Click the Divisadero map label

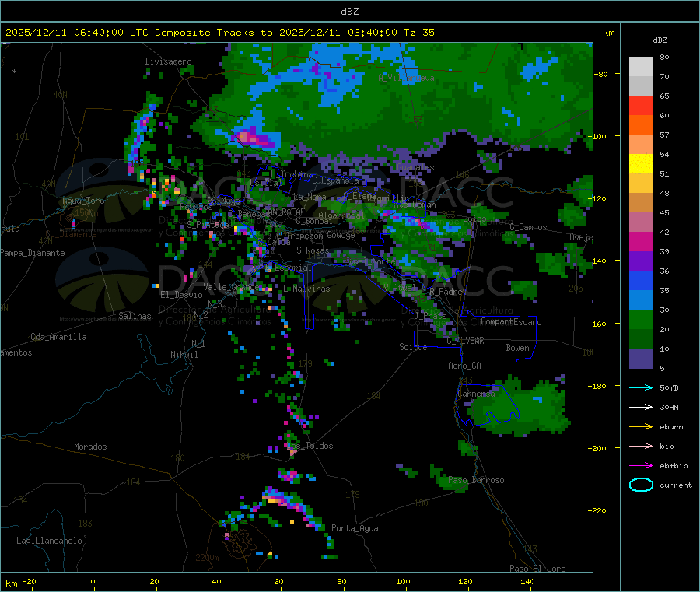pyautogui.click(x=168, y=61)
